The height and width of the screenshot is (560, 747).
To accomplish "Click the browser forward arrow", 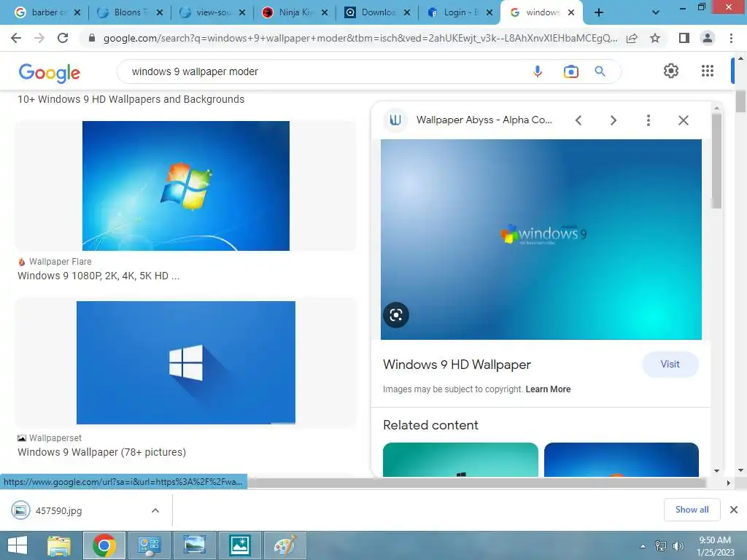I will point(39,38).
